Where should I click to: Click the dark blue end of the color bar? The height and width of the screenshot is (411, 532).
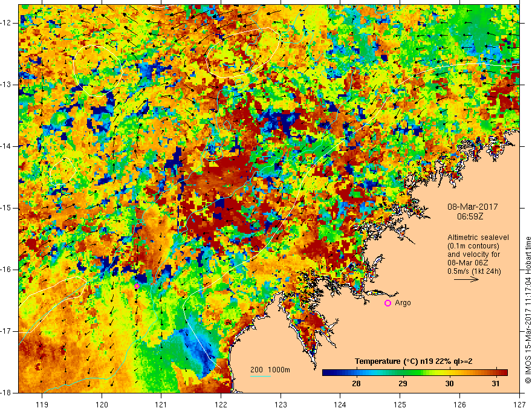[x=326, y=372]
